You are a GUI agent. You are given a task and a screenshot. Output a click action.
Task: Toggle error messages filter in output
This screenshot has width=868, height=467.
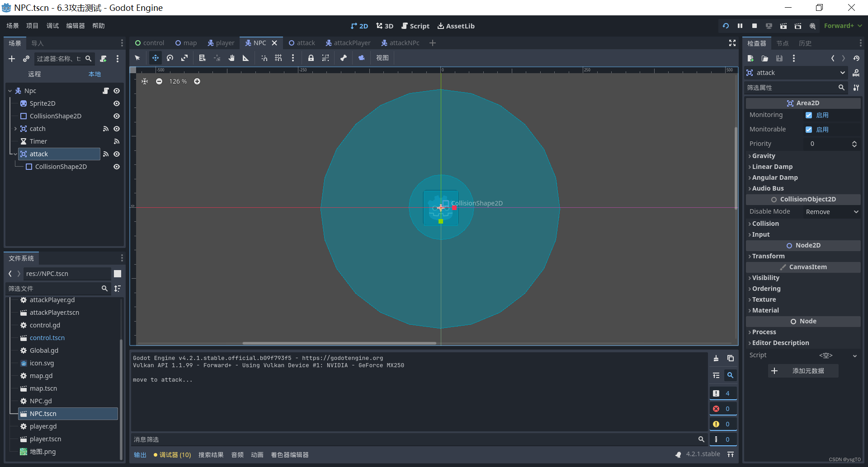pos(722,409)
